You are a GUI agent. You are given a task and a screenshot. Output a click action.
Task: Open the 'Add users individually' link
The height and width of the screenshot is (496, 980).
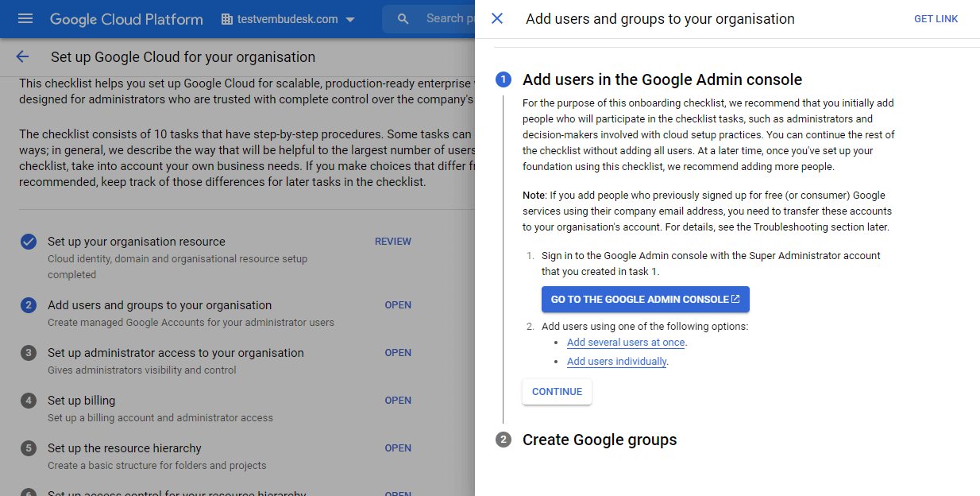pos(617,362)
